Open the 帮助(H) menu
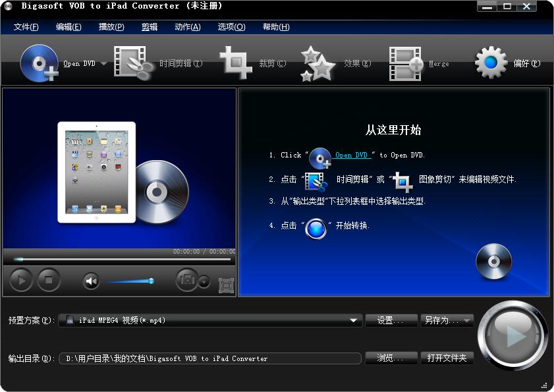The width and height of the screenshot is (554, 392). pyautogui.click(x=276, y=27)
